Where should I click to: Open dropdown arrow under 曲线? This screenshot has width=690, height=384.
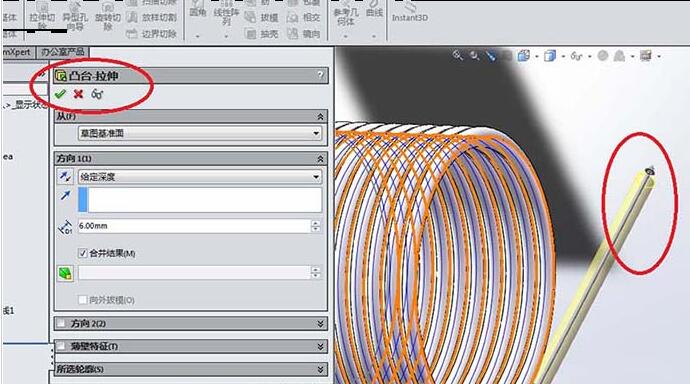pos(374,36)
